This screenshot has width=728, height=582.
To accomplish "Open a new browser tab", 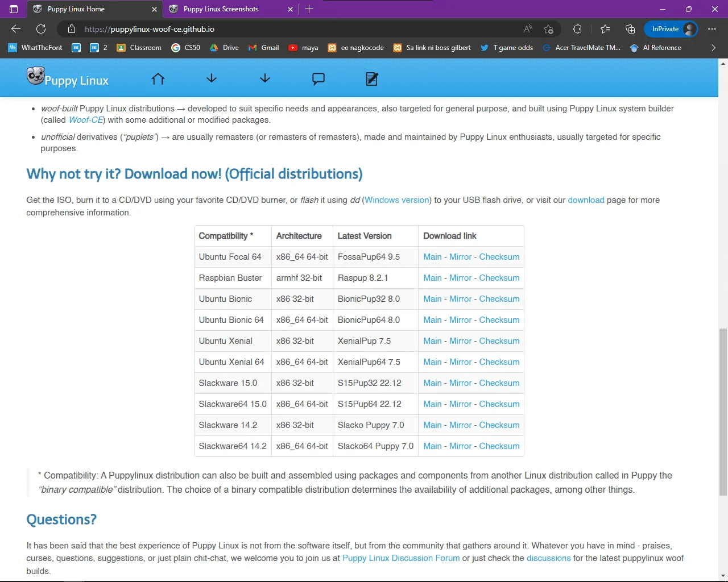I will 309,9.
